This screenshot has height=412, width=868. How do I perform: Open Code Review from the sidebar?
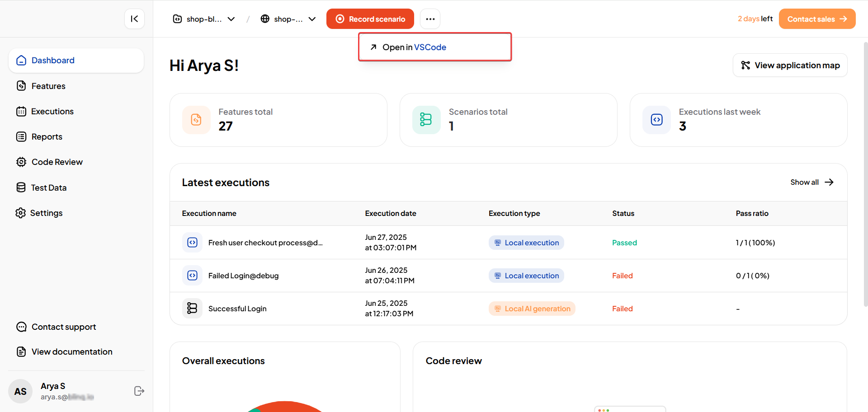(57, 162)
